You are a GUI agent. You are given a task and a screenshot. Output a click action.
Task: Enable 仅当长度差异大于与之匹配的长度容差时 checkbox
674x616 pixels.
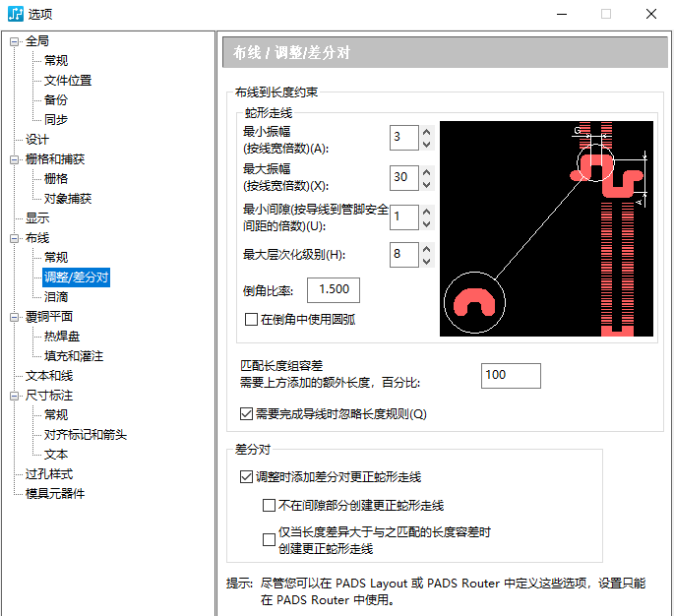(x=269, y=539)
